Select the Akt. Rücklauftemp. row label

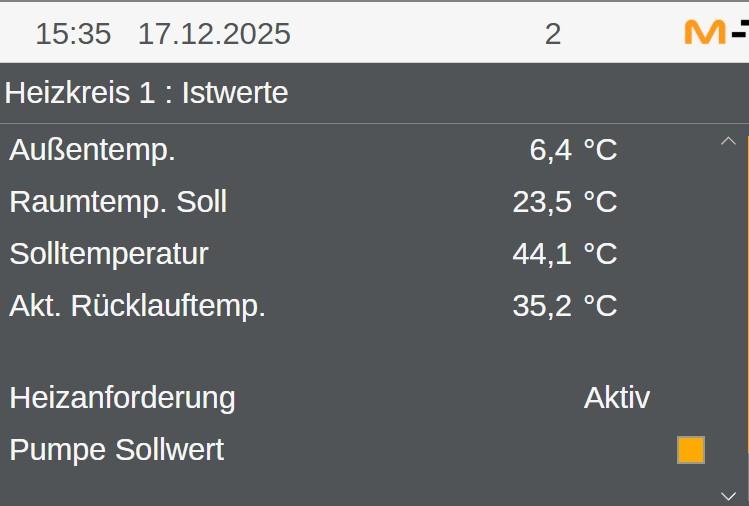click(138, 306)
